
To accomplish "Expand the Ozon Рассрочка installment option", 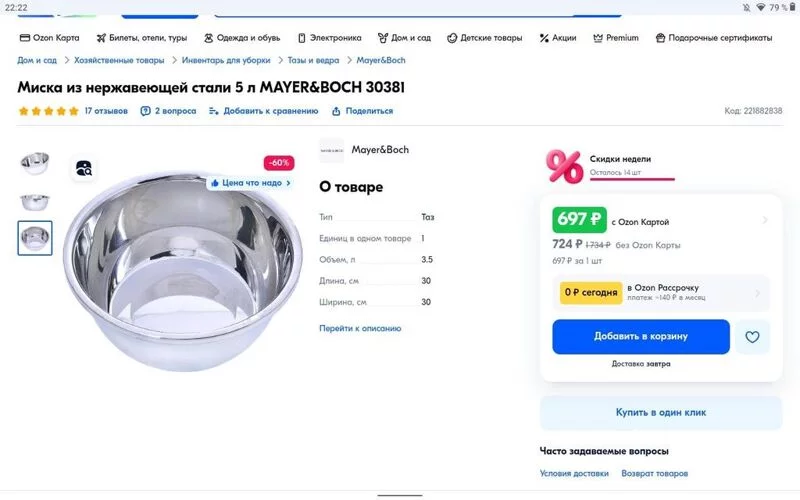I will point(757,293).
